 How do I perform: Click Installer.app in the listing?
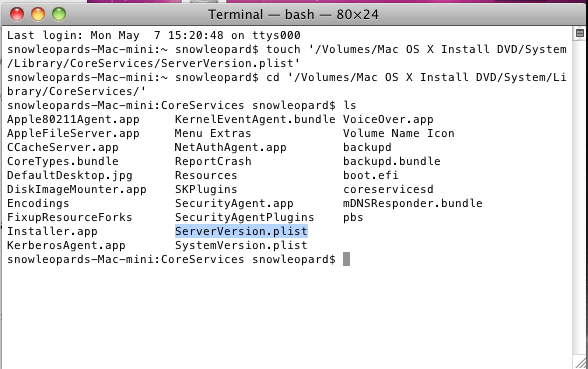[52, 231]
